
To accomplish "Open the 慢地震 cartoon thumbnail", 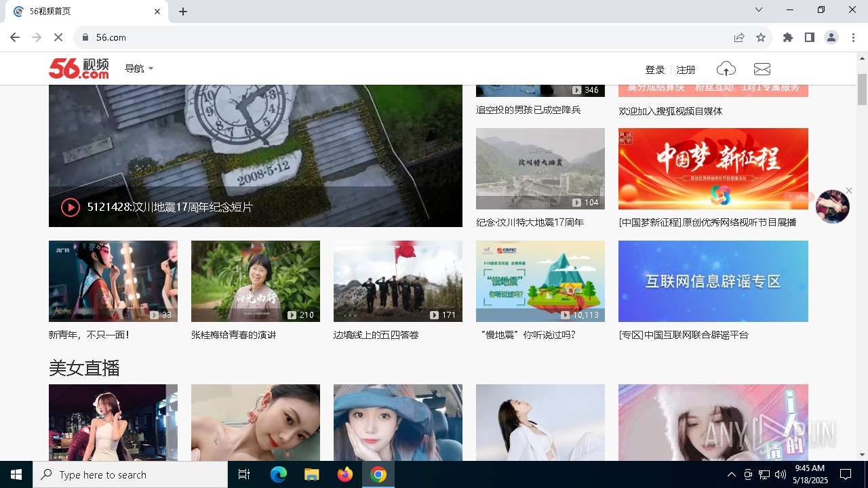I will 540,281.
